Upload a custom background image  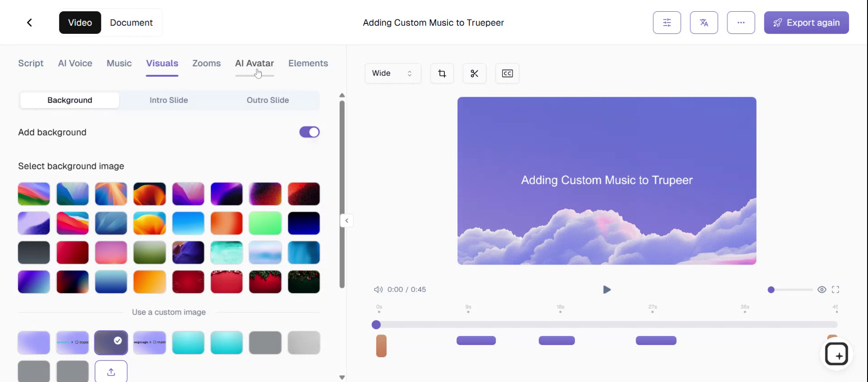[x=111, y=372]
